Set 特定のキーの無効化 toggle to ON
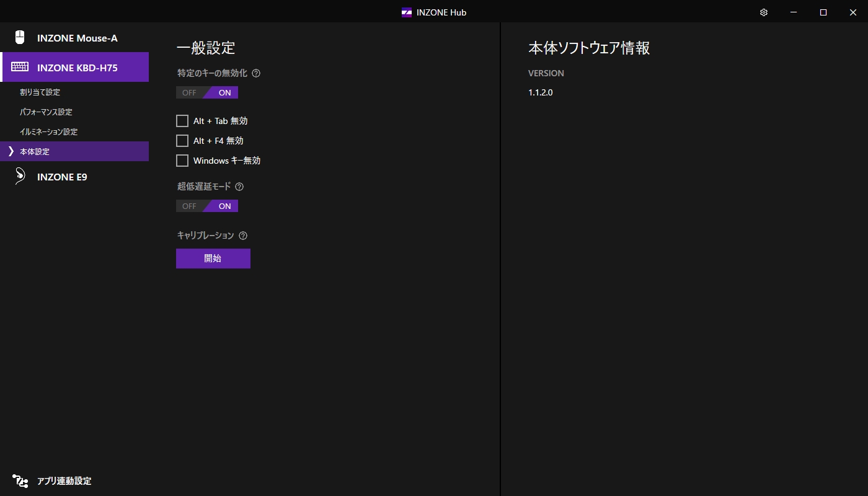The width and height of the screenshot is (868, 496). pyautogui.click(x=223, y=92)
